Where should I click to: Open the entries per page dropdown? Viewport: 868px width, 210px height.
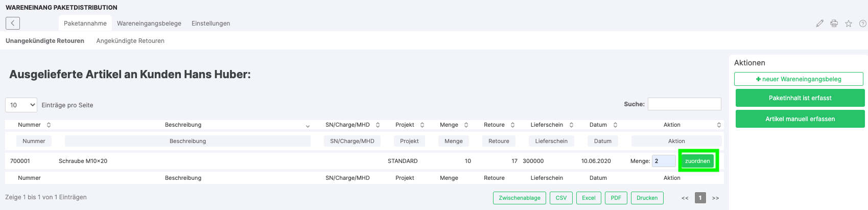pos(21,105)
